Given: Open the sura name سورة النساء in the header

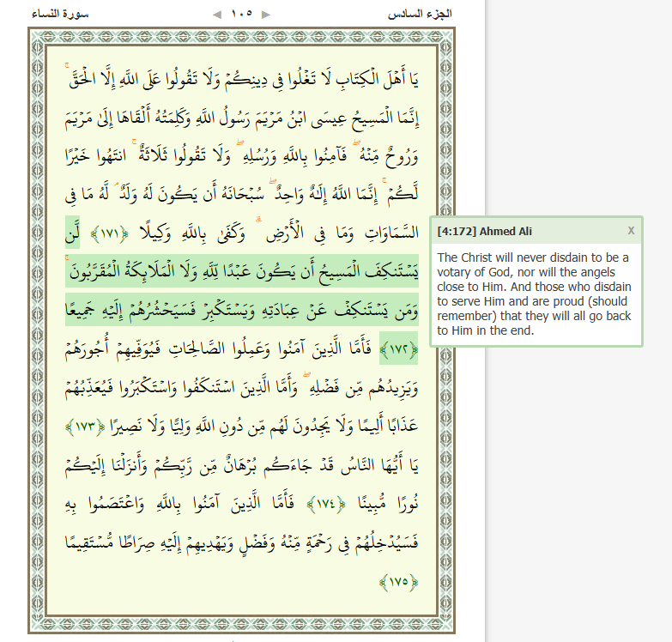Looking at the screenshot, I should click(x=60, y=14).
